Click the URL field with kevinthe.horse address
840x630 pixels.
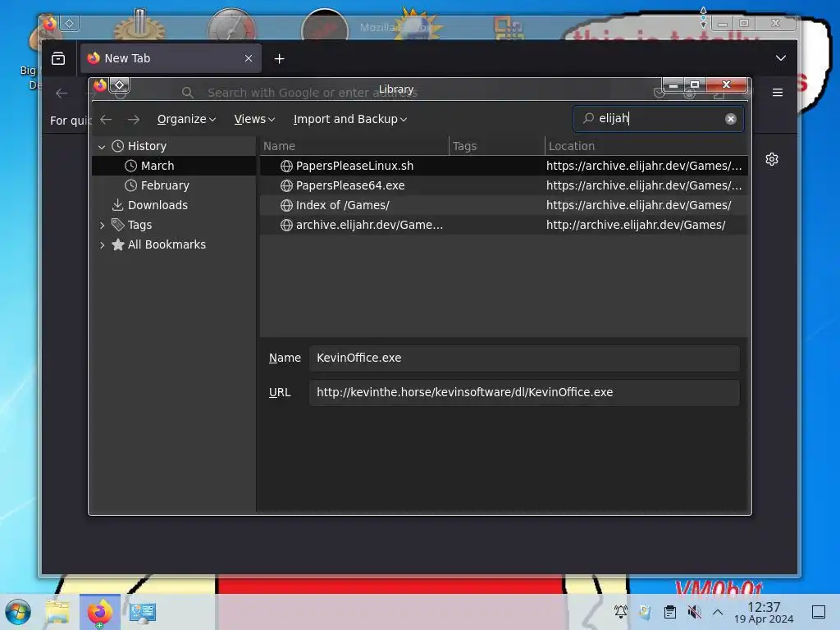524,392
